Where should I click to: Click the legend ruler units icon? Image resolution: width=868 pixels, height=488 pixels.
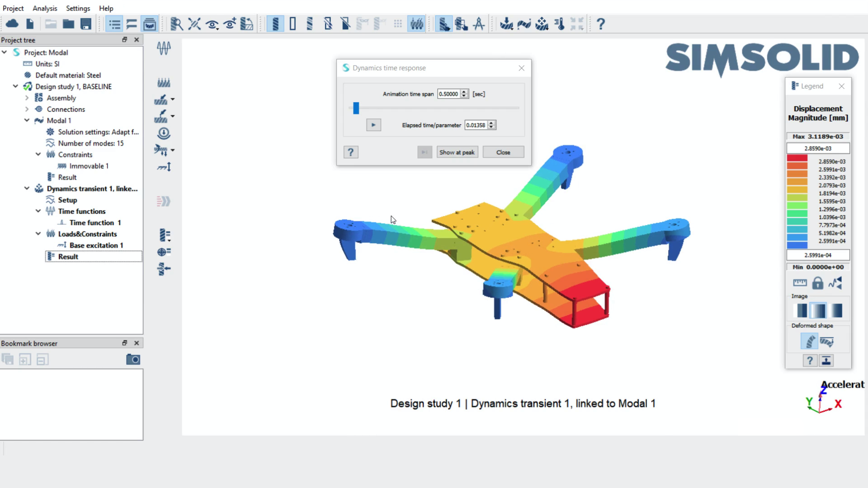800,283
